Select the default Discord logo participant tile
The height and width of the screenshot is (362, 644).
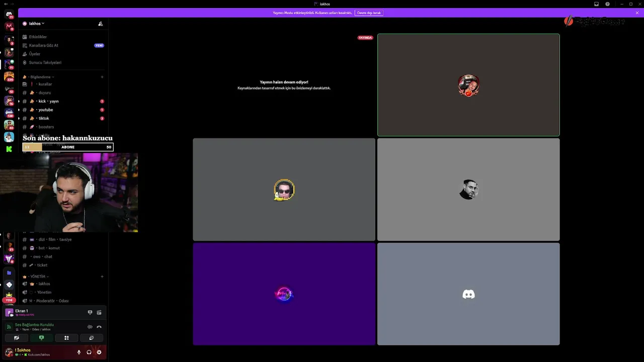(x=468, y=294)
